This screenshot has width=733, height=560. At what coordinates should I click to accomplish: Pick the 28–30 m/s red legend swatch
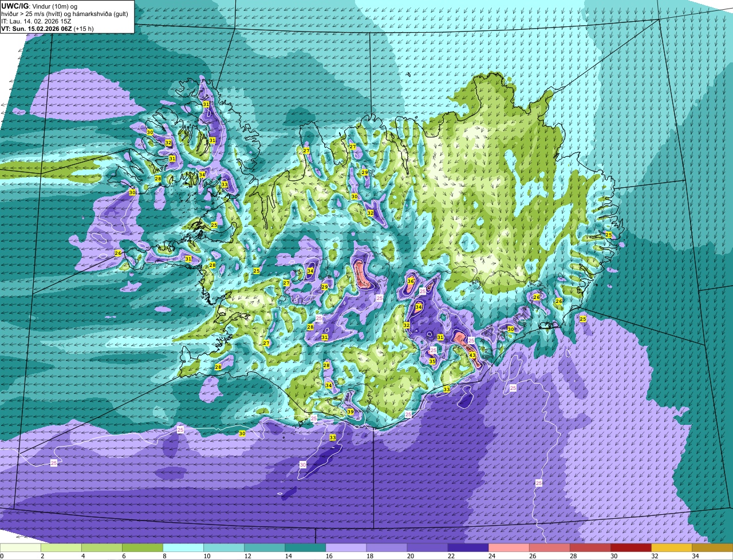(590, 548)
